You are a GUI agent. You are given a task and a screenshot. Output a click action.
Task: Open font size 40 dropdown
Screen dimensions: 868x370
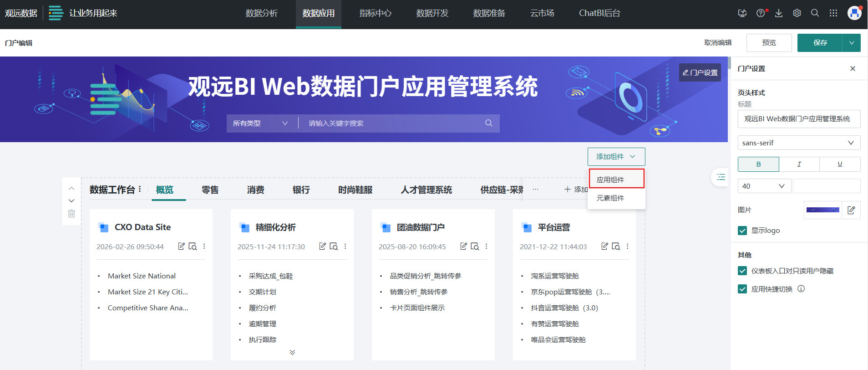764,186
